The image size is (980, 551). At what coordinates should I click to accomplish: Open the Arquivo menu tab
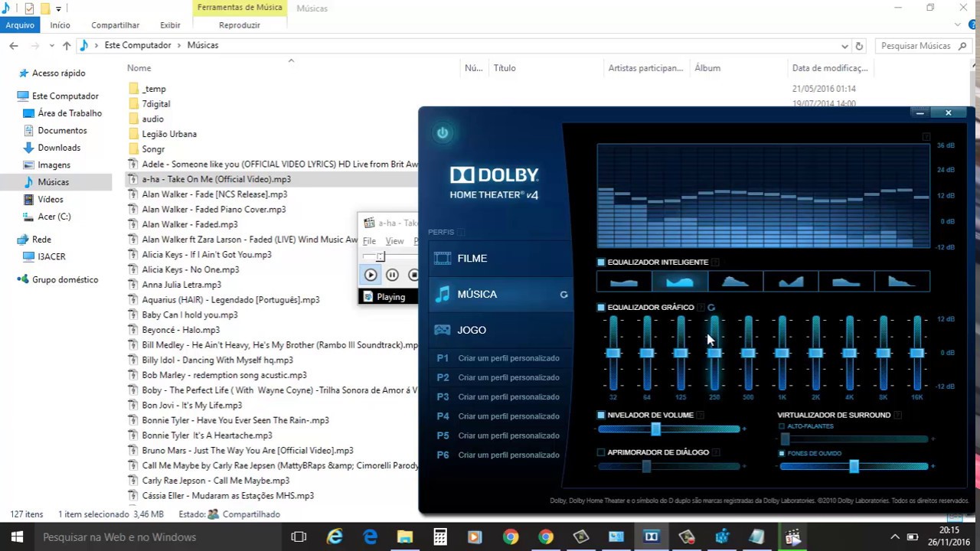tap(19, 25)
